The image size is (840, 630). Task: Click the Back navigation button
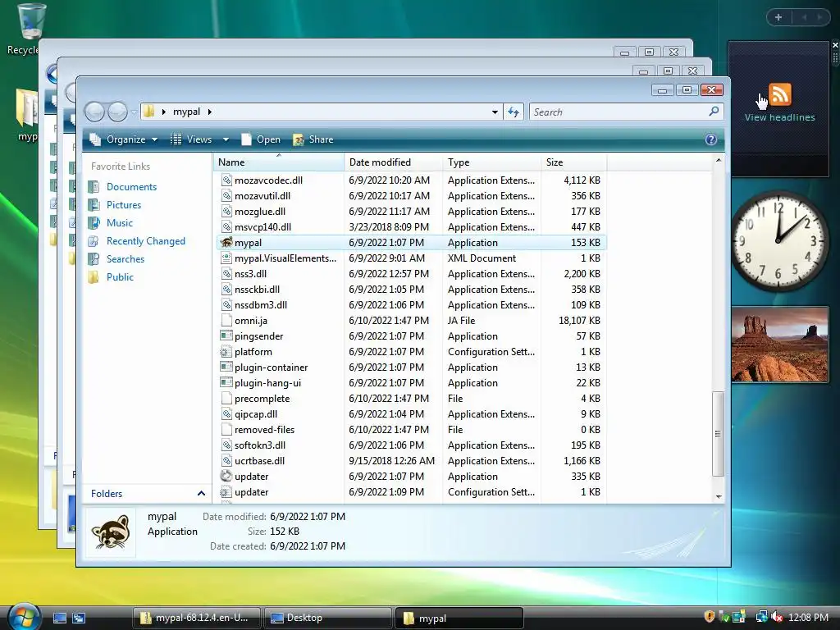click(95, 112)
